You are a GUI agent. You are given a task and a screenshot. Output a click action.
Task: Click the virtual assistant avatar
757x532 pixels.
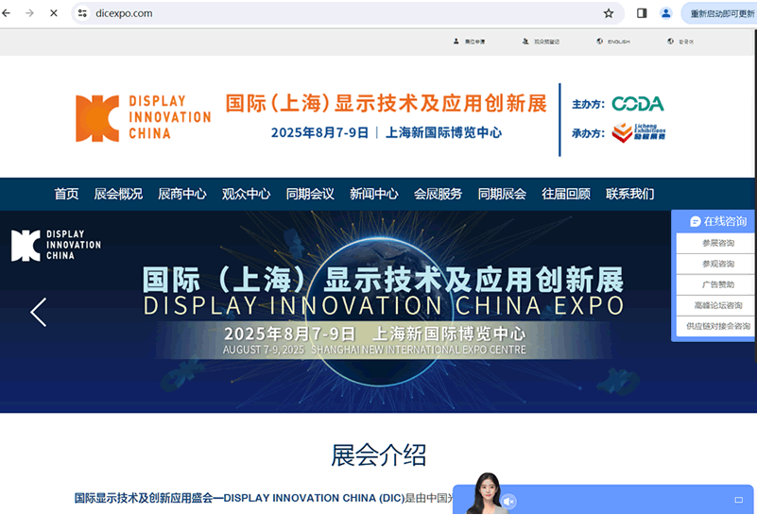(x=486, y=493)
